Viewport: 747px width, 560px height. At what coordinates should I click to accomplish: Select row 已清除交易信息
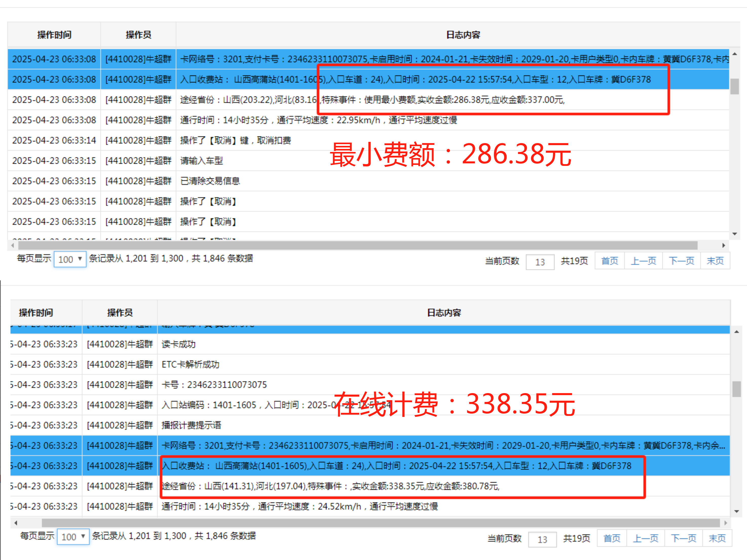pyautogui.click(x=368, y=181)
